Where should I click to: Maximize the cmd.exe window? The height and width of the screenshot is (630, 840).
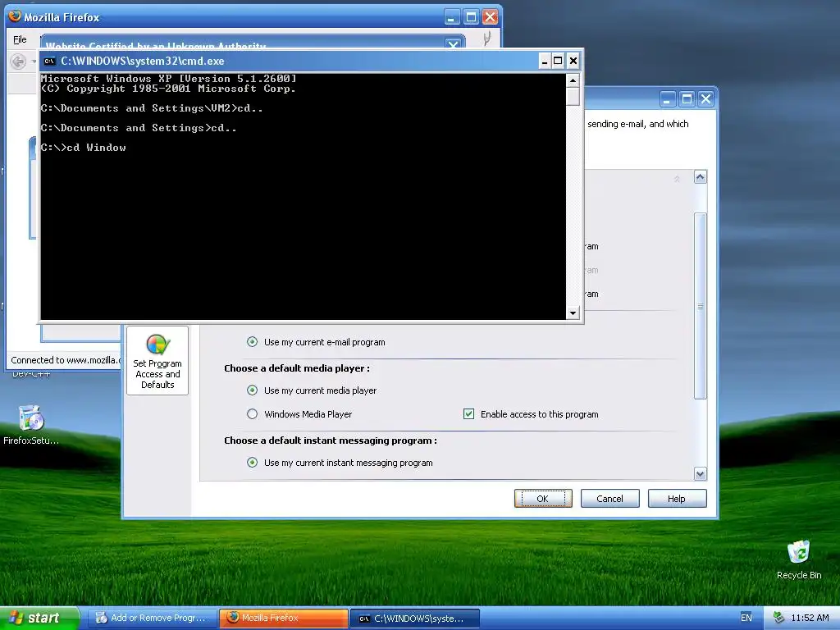tap(558, 61)
